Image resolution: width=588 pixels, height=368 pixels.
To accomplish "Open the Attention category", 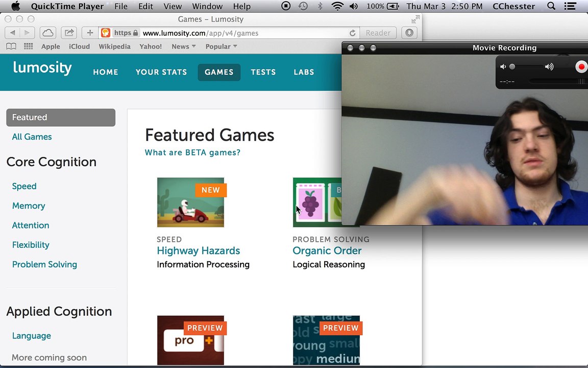I will (31, 225).
